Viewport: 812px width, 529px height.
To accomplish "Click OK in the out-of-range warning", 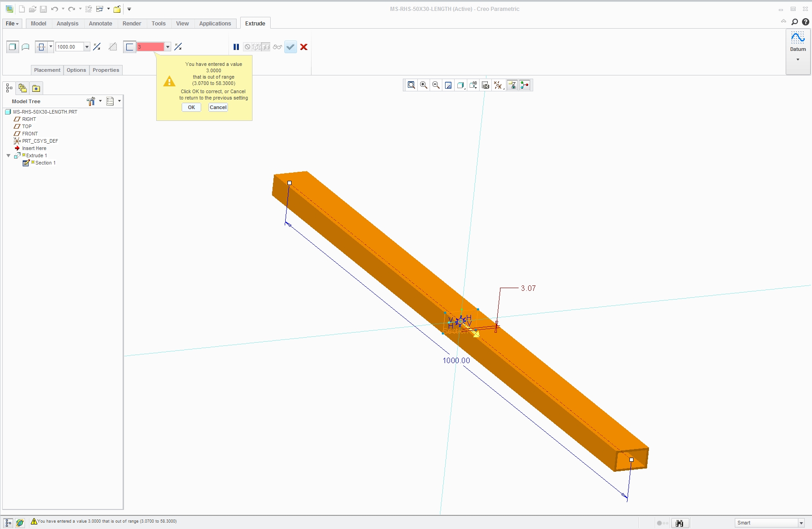I will (191, 107).
